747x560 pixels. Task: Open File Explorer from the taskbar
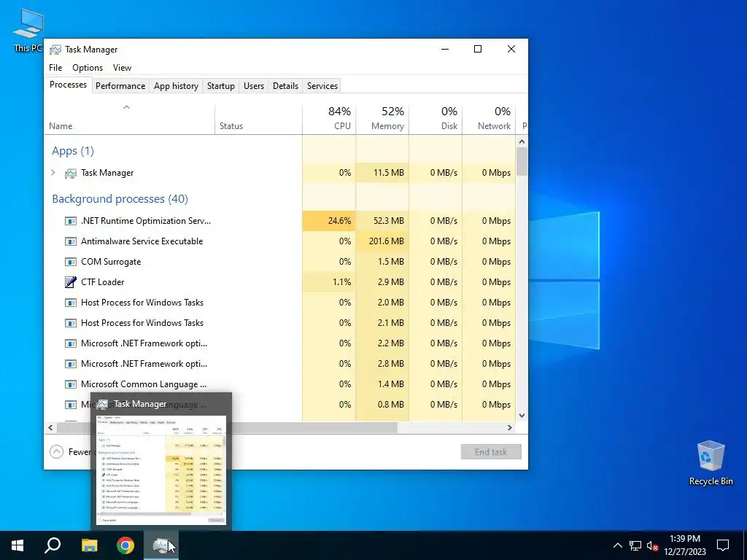(89, 545)
